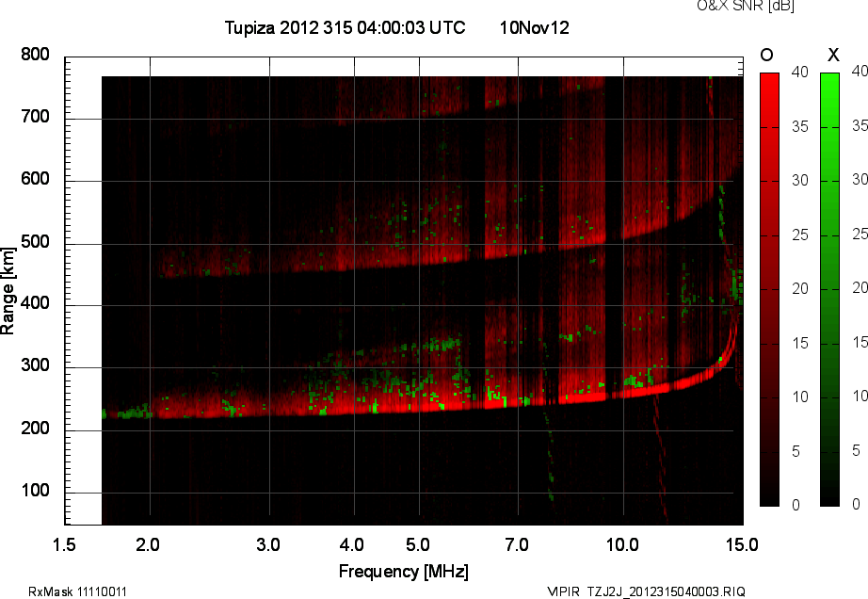This screenshot has width=868, height=599.
Task: Select the date label '10Nov12'
Action: pos(534,27)
